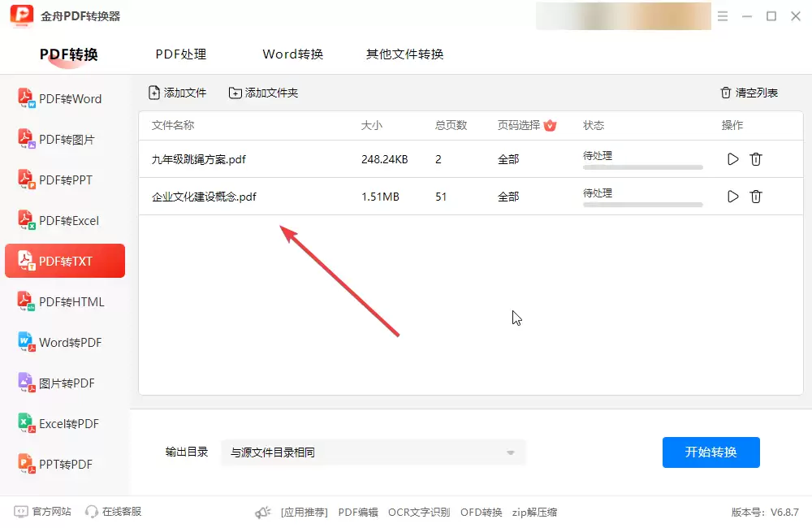812x528 pixels.
Task: Open OCR文字识别 from the bottom bar
Action: tap(418, 512)
